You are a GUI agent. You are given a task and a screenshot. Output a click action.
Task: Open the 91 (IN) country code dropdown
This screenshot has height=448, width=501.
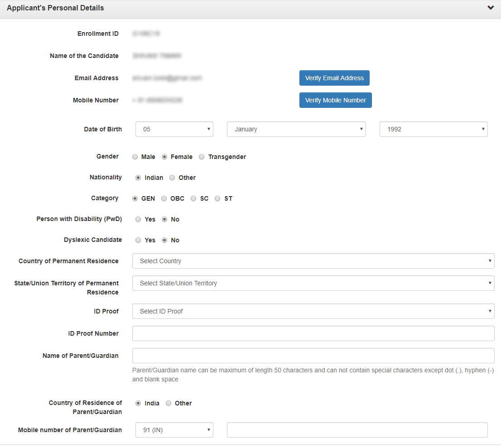(x=174, y=430)
